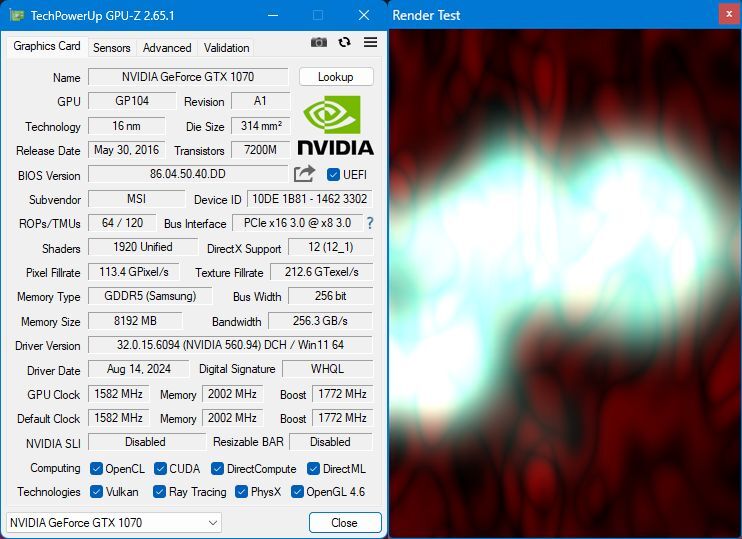Click the Technologies label
Image resolution: width=742 pixels, height=539 pixels.
tap(49, 492)
